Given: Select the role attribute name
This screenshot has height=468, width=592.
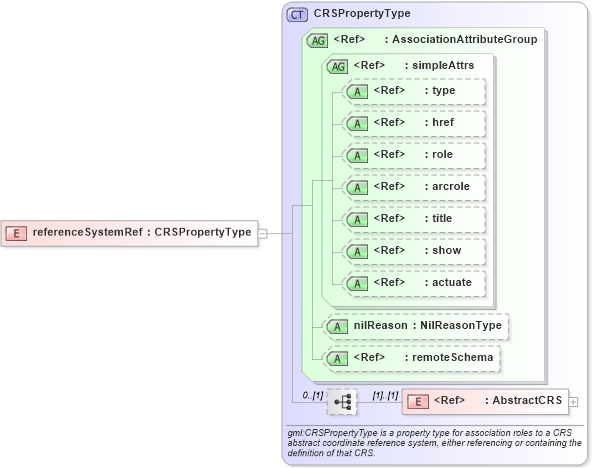Looking at the screenshot, I should click(442, 154).
